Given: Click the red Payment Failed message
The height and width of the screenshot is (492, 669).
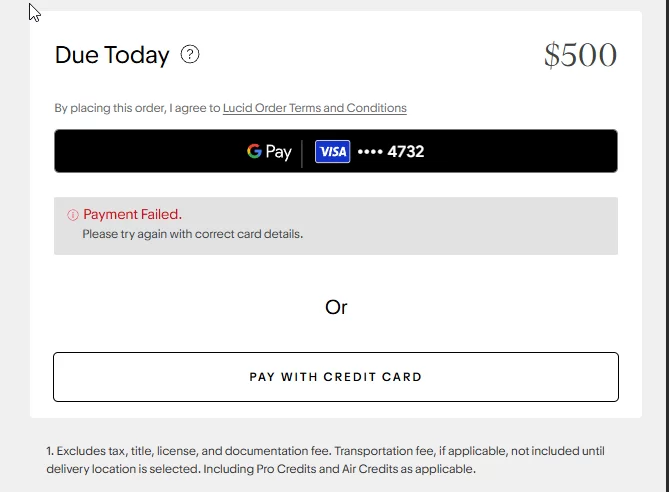Looking at the screenshot, I should click(133, 214).
